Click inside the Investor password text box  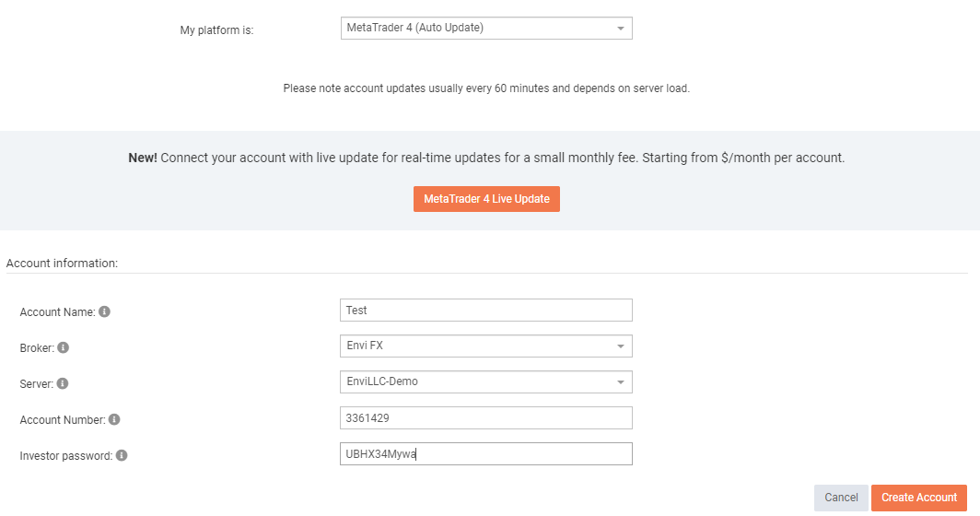click(486, 454)
